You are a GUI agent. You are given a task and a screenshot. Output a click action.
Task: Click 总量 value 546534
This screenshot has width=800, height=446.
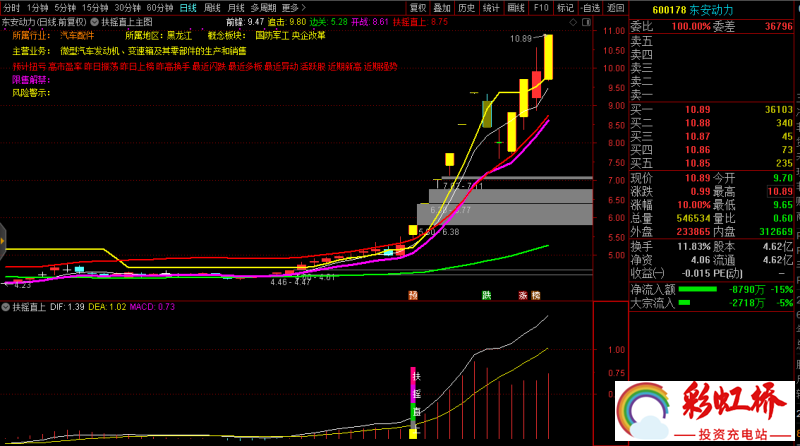pos(693,218)
